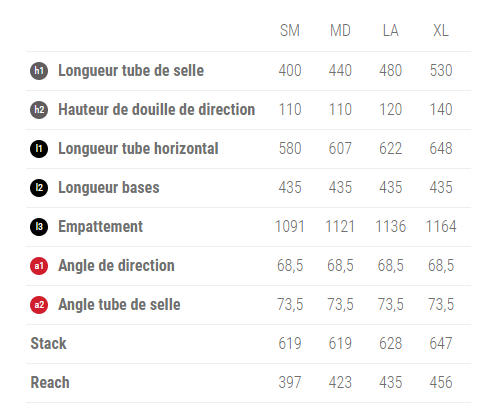Click the Reach row label
The width and height of the screenshot is (488, 412).
(x=50, y=383)
